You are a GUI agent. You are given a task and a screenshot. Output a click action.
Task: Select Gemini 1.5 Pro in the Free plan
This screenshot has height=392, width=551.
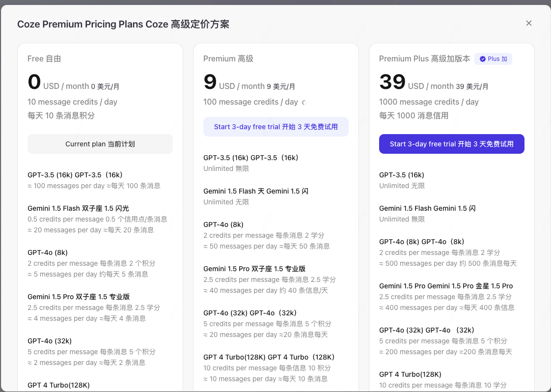click(79, 297)
